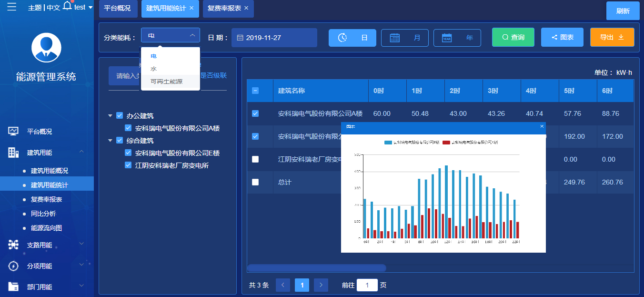Click the 建筑用能 building icon
This screenshot has width=644, height=297.
coord(13,153)
